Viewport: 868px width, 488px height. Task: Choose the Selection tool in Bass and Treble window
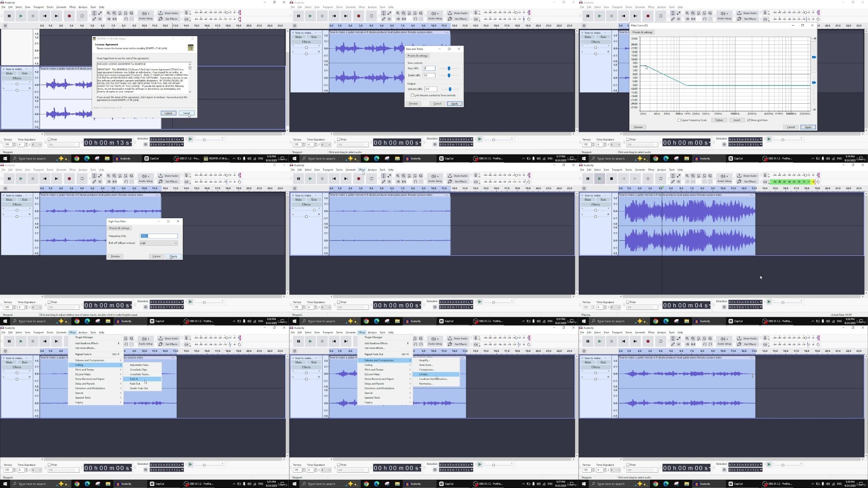[384, 14]
